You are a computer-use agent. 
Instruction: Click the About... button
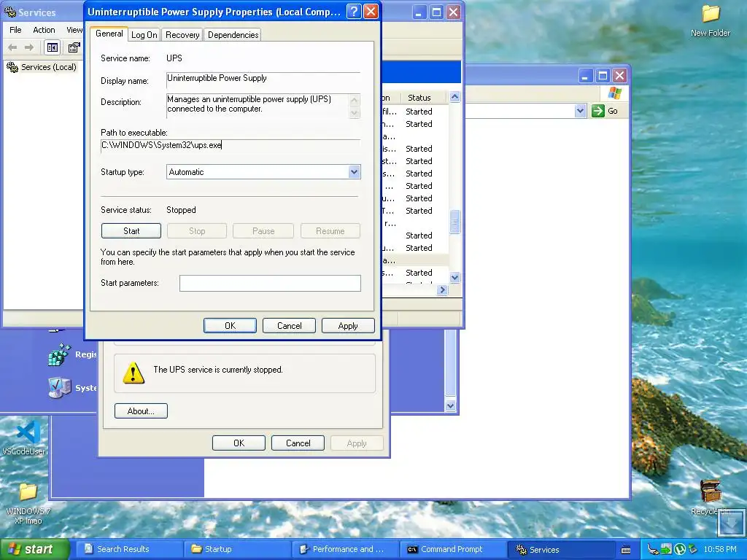(141, 411)
